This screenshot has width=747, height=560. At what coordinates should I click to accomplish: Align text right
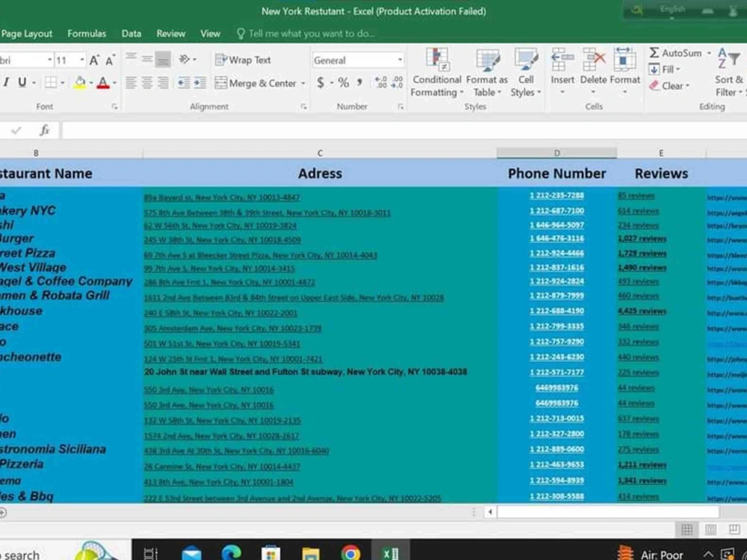[163, 83]
